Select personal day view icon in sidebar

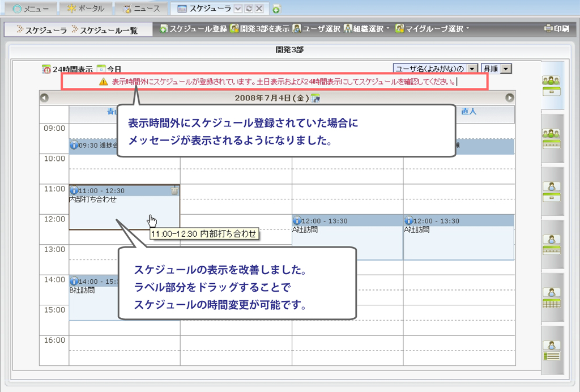(x=552, y=191)
